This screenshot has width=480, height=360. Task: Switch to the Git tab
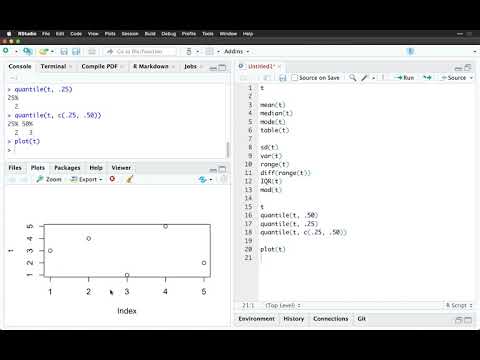coord(361,319)
